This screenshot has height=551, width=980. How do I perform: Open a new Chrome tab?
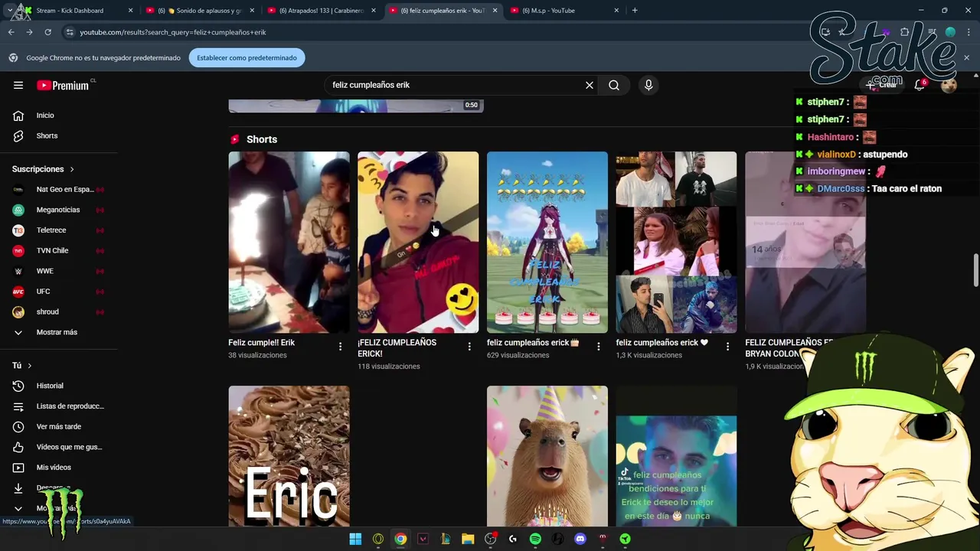[x=635, y=11]
